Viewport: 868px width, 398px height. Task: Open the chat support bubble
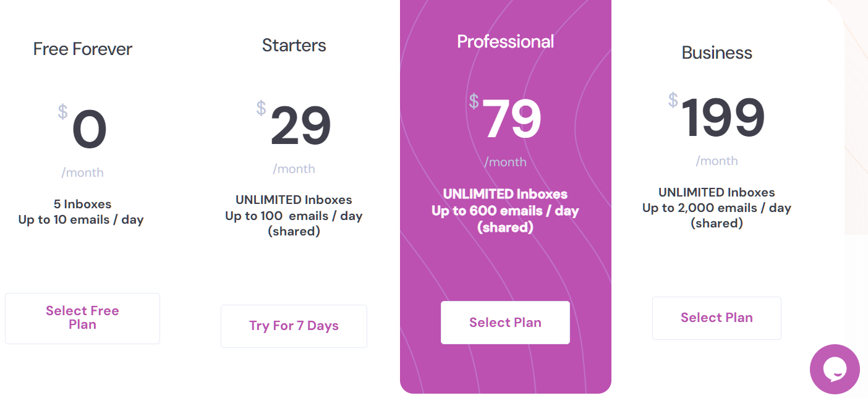(834, 369)
